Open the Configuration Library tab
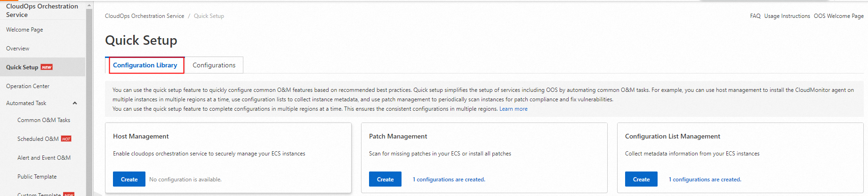868x196 pixels. pos(145,65)
